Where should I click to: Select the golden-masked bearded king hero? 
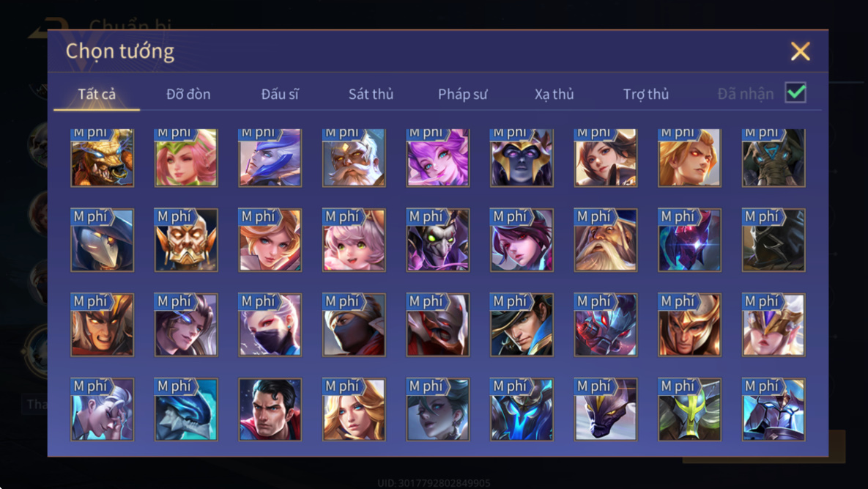pyautogui.click(x=186, y=240)
